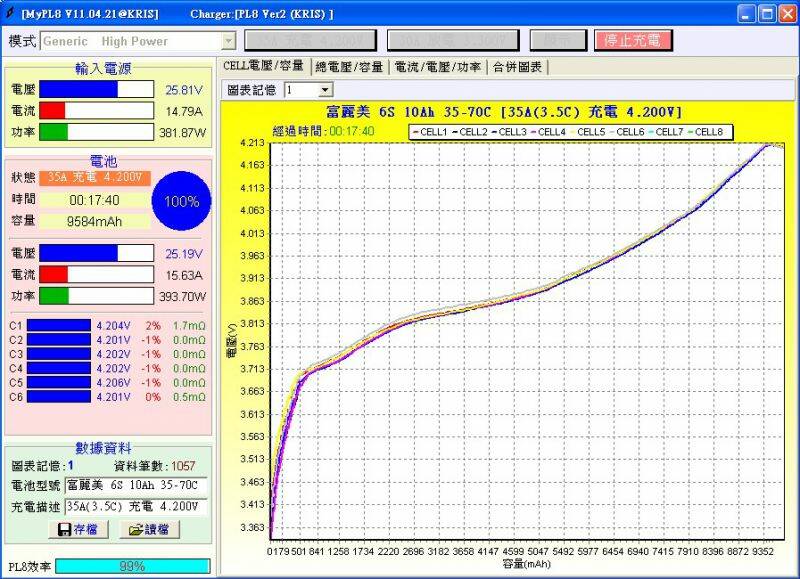This screenshot has width=800, height=579.
Task: Click the C5 cell voltage bar
Action: pos(59,383)
